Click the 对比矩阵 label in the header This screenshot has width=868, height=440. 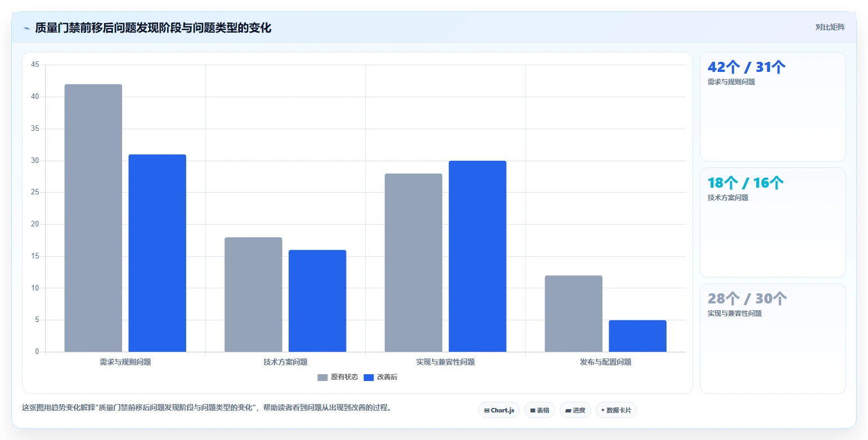point(830,27)
